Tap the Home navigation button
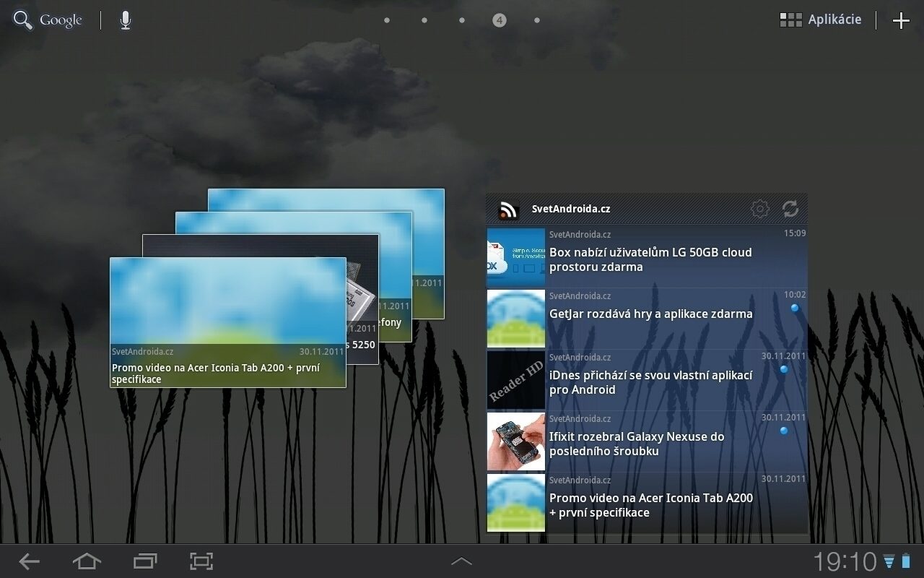 87,561
